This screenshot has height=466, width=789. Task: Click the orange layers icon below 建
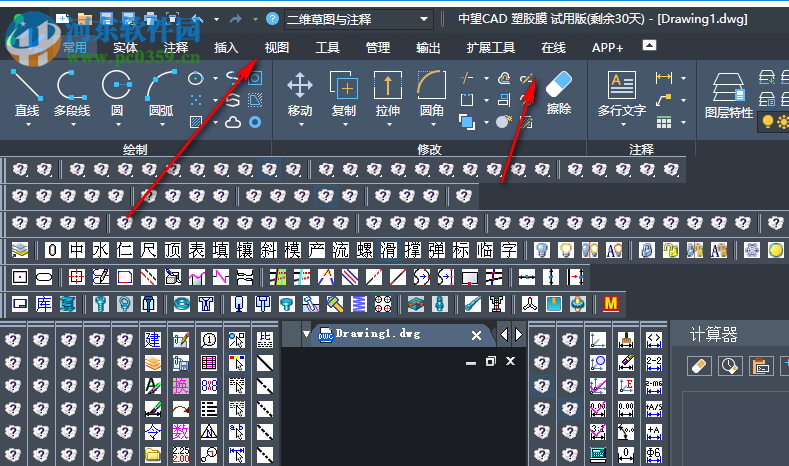[x=153, y=363]
